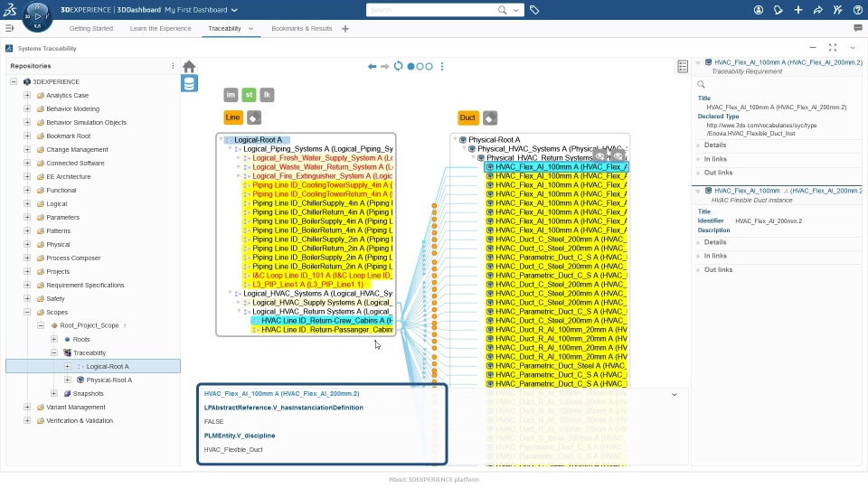Toggle the 'lk' filter button

point(267,95)
